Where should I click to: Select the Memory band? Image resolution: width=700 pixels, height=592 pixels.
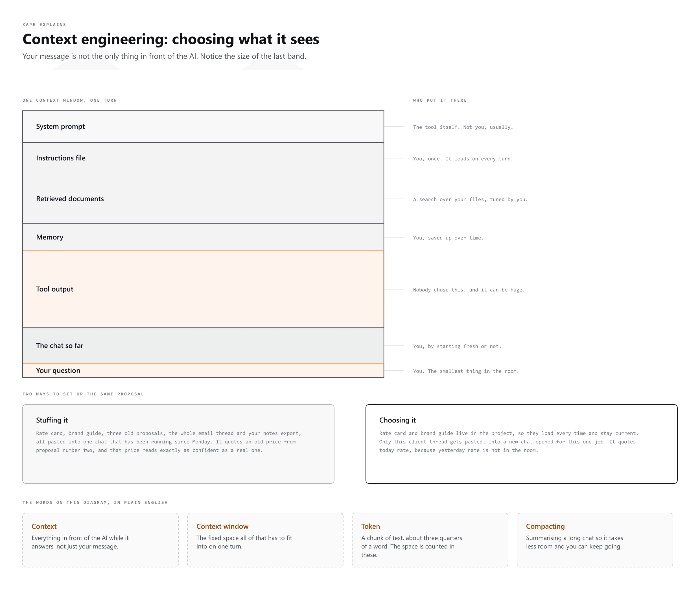click(203, 237)
